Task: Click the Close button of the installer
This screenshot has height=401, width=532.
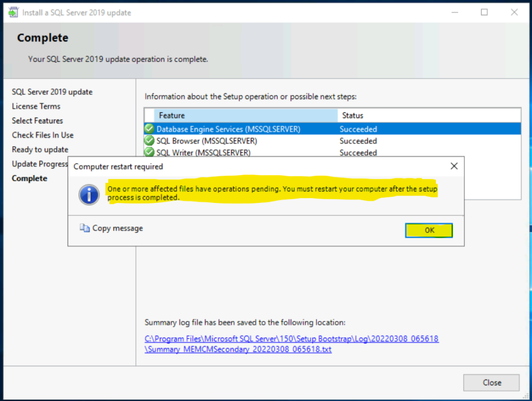Action: (x=491, y=383)
